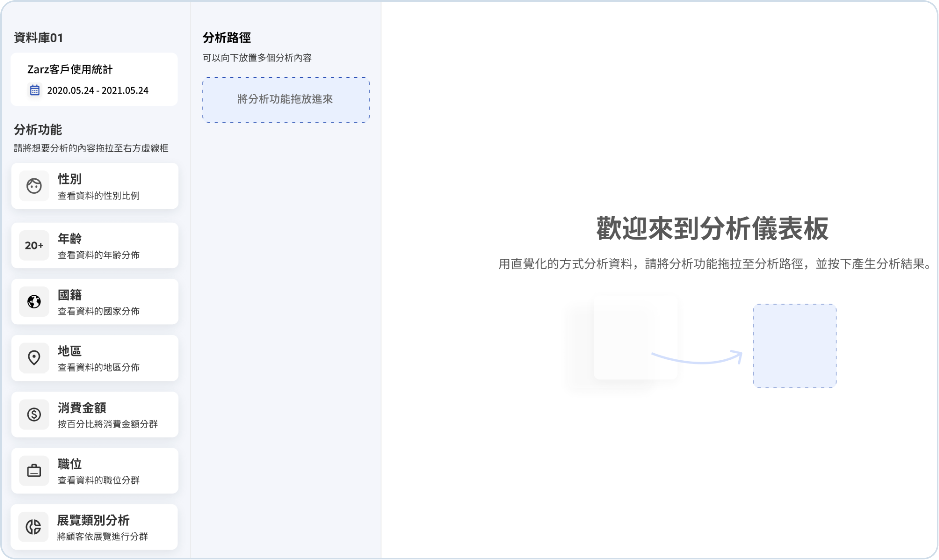Viewport: 939px width, 560px height.
Task: Select the 地區 analysis card title
Action: 70,351
